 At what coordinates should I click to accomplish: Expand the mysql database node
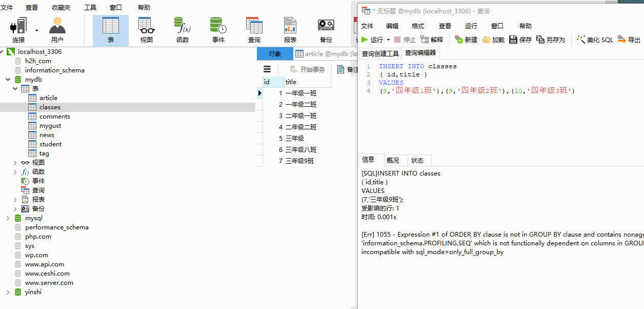tap(8, 218)
